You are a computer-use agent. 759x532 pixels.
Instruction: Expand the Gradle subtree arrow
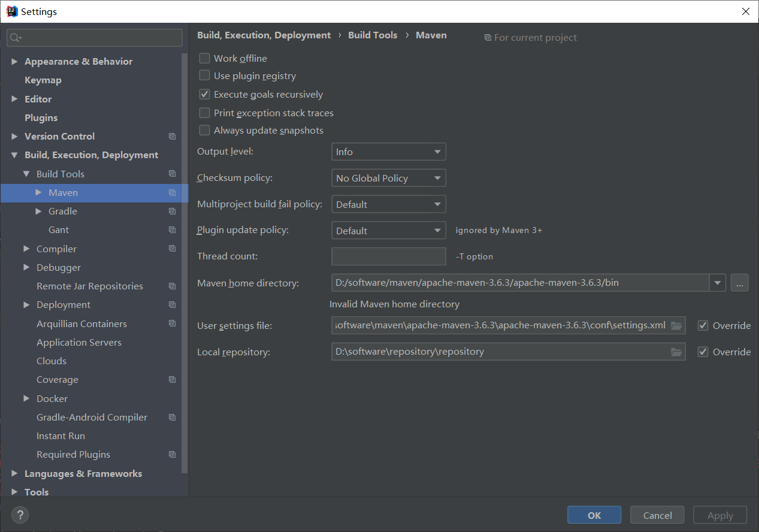(39, 211)
